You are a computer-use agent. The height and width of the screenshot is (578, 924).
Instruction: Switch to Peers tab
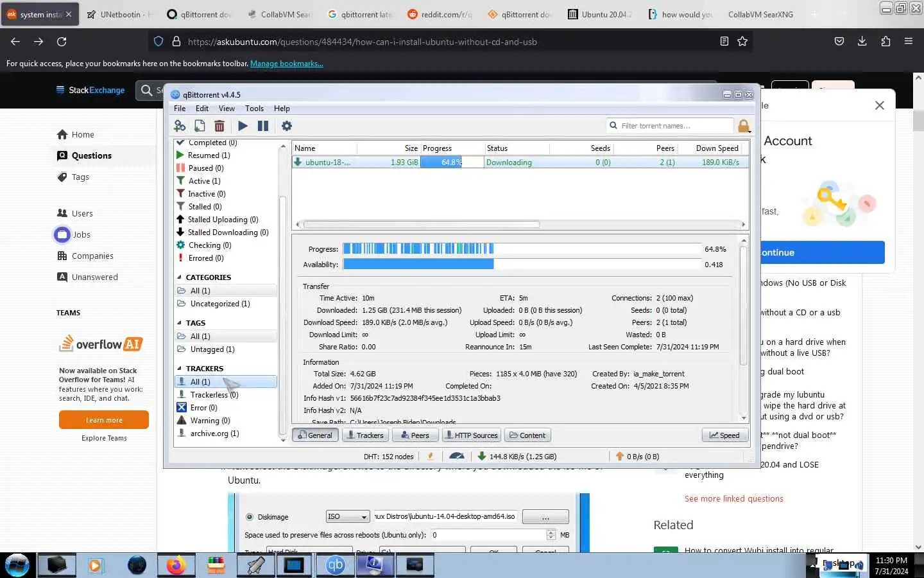pos(415,435)
